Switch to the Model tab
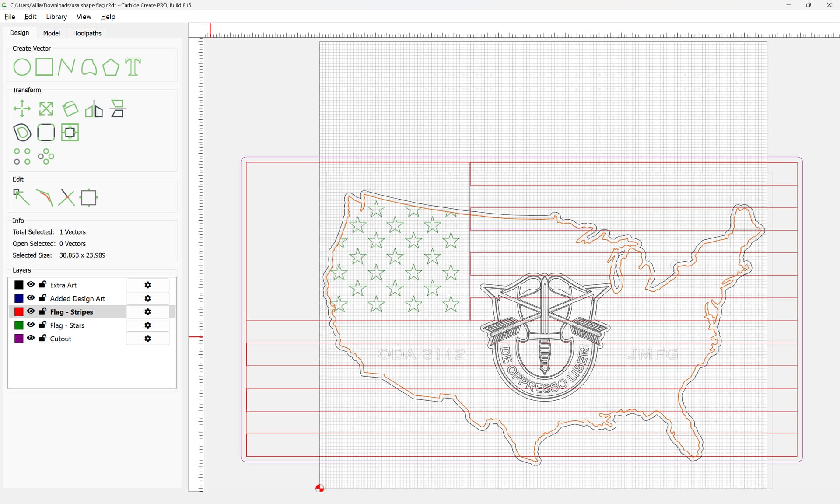This screenshot has height=504, width=840. pyautogui.click(x=52, y=33)
